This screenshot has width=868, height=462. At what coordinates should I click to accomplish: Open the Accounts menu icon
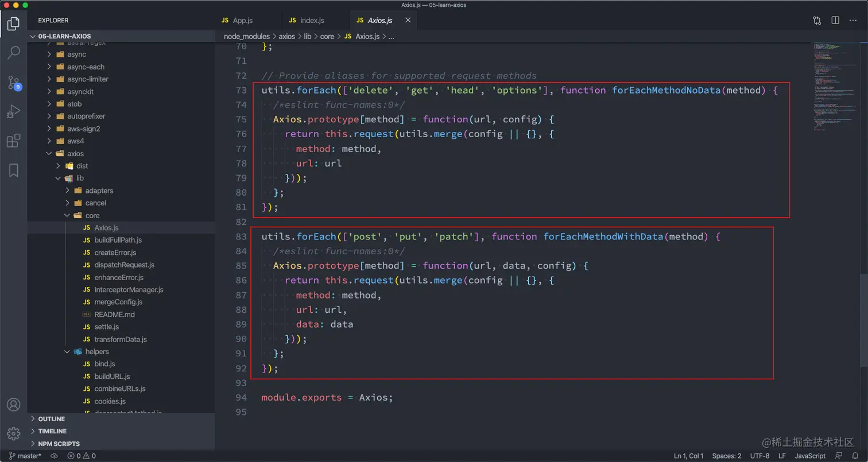coord(13,405)
